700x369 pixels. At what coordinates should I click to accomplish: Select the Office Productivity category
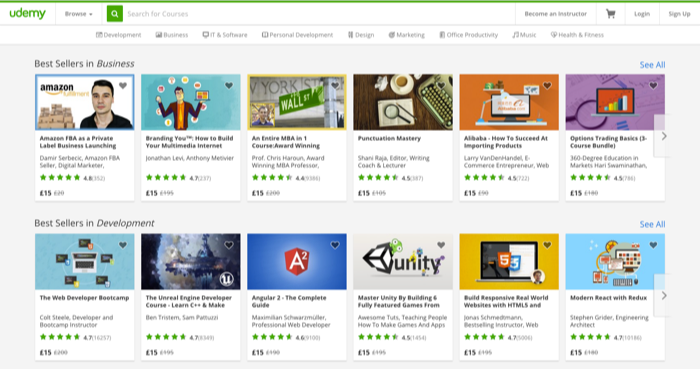click(469, 35)
